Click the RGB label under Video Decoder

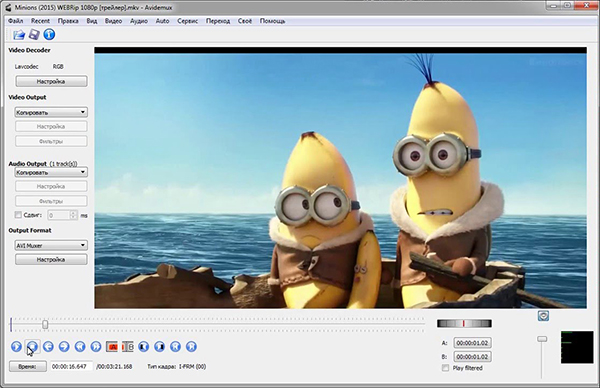pyautogui.click(x=58, y=67)
